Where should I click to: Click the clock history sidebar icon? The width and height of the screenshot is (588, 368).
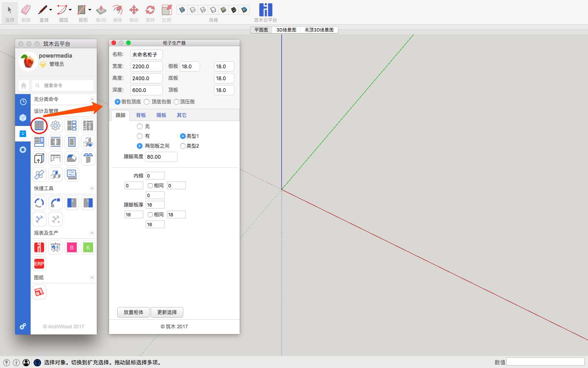[23, 102]
